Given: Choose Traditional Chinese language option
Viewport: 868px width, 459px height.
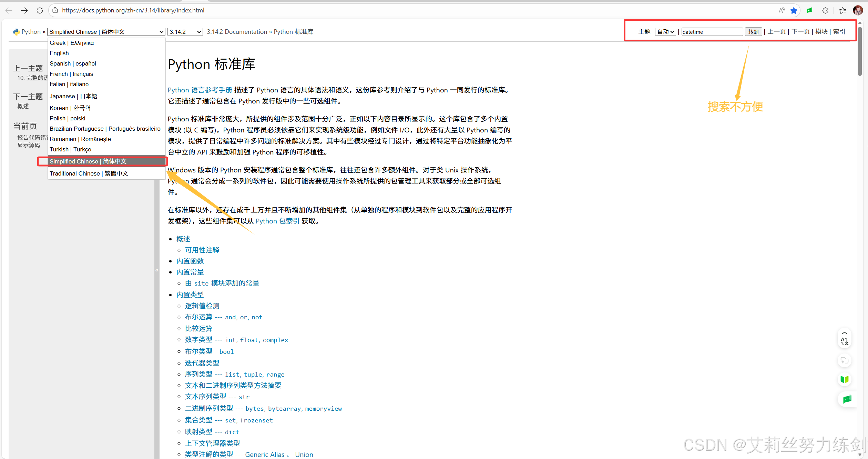Looking at the screenshot, I should pyautogui.click(x=89, y=173).
